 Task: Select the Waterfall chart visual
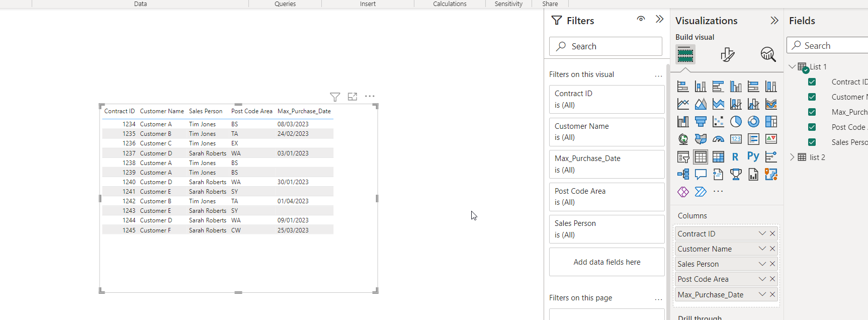683,122
